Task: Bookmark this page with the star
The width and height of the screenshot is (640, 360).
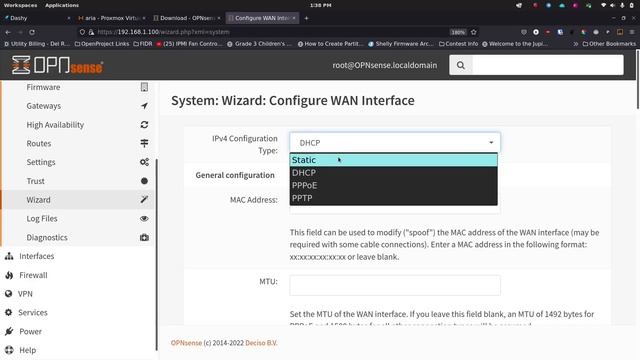Action: click(x=473, y=32)
